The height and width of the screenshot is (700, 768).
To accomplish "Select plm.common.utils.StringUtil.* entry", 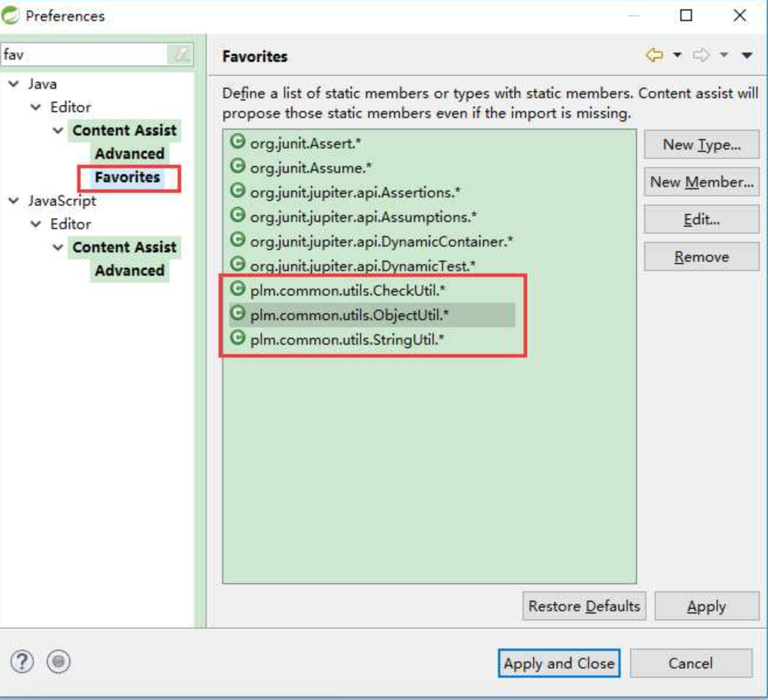I will coord(347,339).
